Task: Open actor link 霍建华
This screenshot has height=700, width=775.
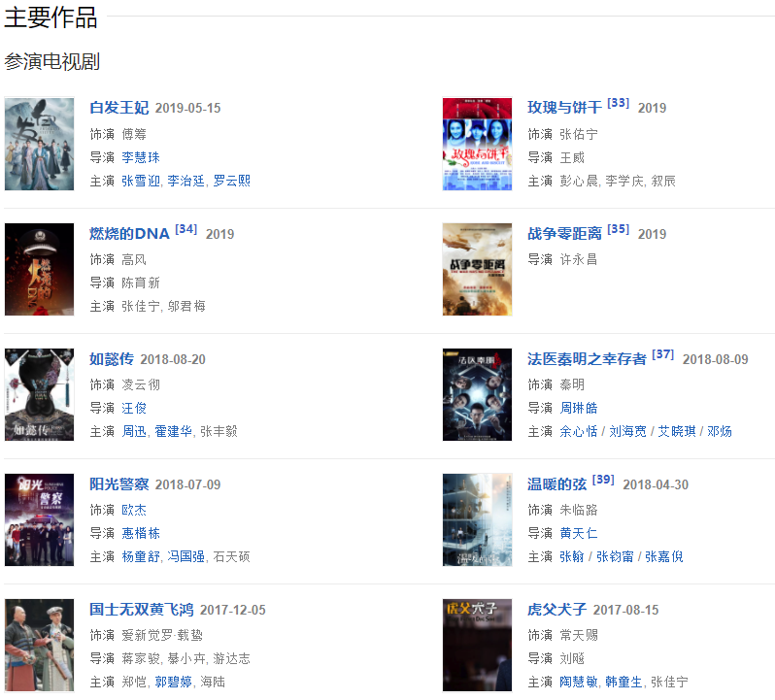Action: [174, 431]
